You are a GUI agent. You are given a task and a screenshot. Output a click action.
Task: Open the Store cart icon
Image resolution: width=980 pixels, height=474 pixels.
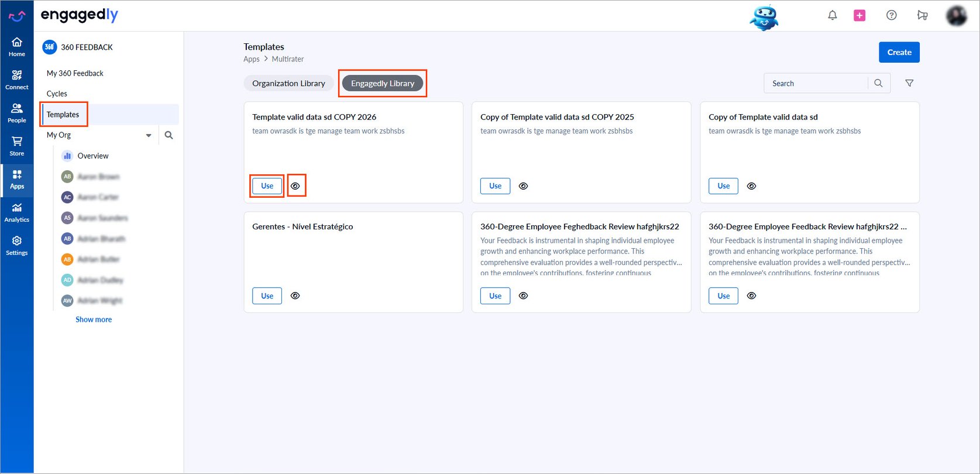[x=17, y=146]
